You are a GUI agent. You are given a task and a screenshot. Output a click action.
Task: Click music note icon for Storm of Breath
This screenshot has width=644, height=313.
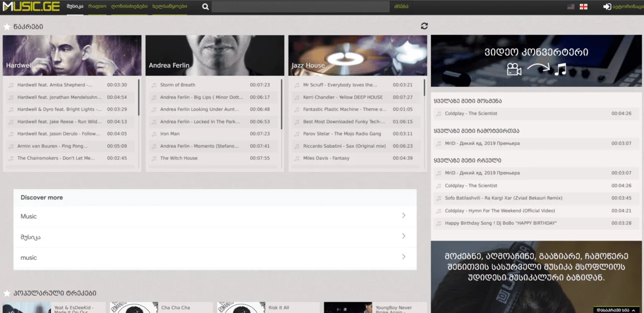coord(154,85)
